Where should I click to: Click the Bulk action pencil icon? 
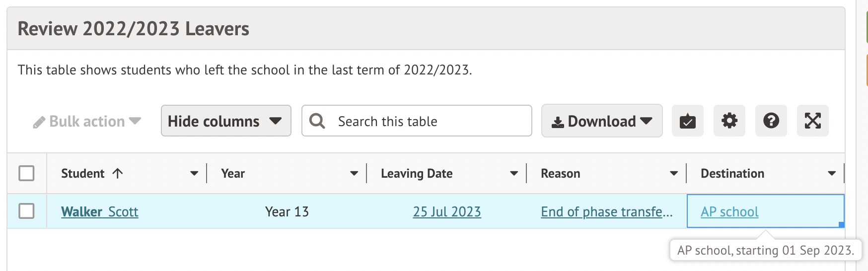click(x=39, y=122)
